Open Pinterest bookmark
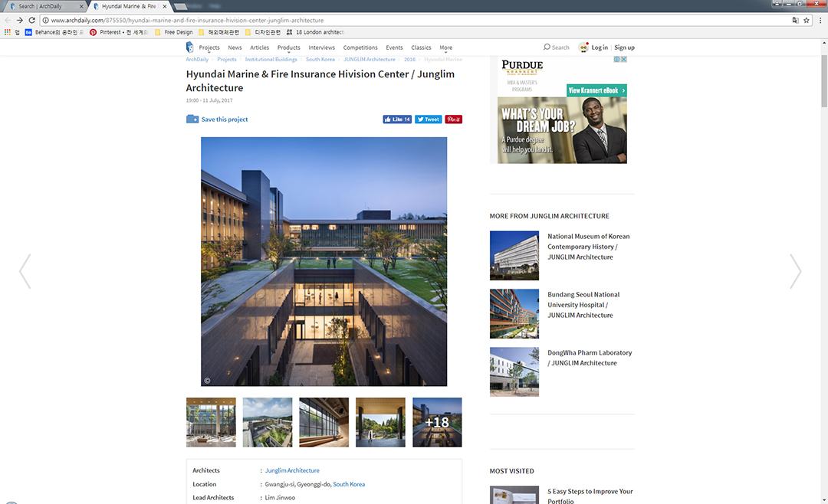Image resolution: width=828 pixels, height=504 pixels. coord(118,32)
